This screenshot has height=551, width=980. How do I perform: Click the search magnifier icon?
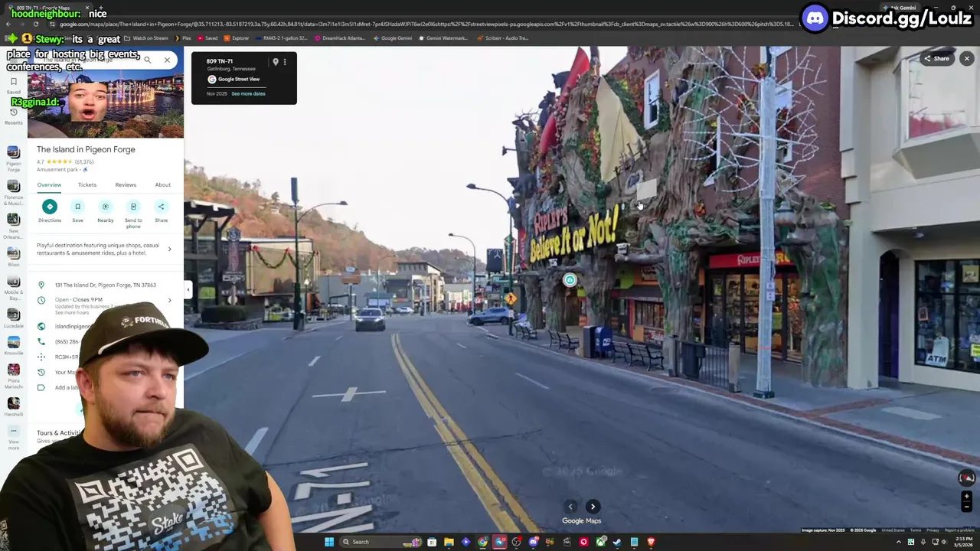point(147,60)
